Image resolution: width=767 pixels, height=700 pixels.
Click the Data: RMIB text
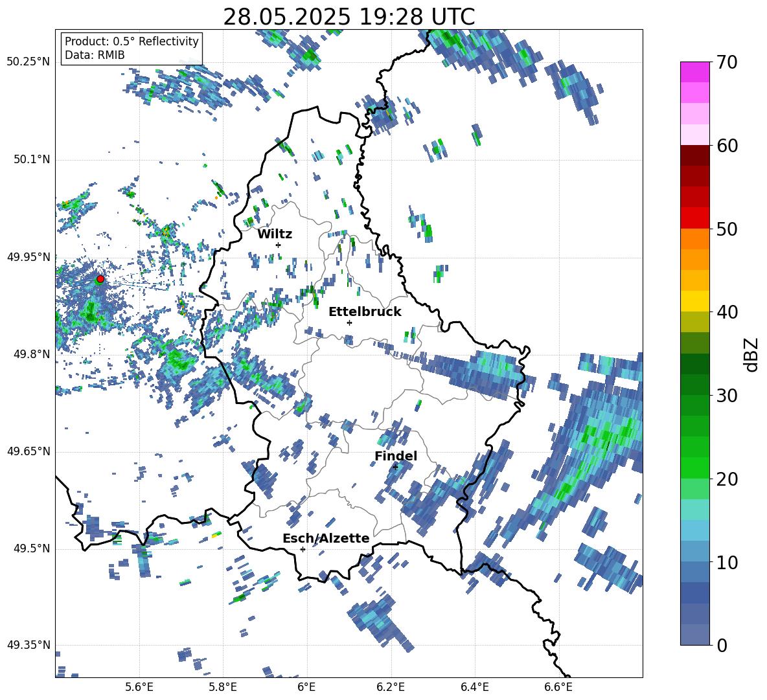pyautogui.click(x=95, y=55)
